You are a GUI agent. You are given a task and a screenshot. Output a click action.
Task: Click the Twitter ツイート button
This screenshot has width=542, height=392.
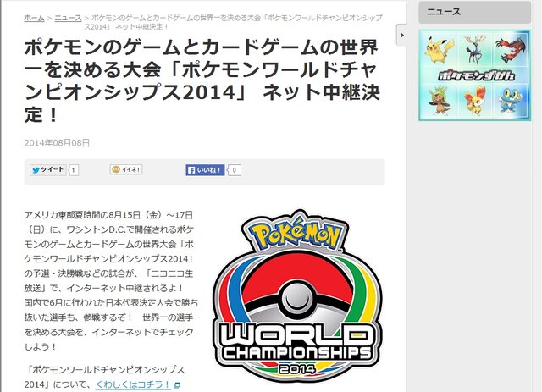pyautogui.click(x=48, y=169)
